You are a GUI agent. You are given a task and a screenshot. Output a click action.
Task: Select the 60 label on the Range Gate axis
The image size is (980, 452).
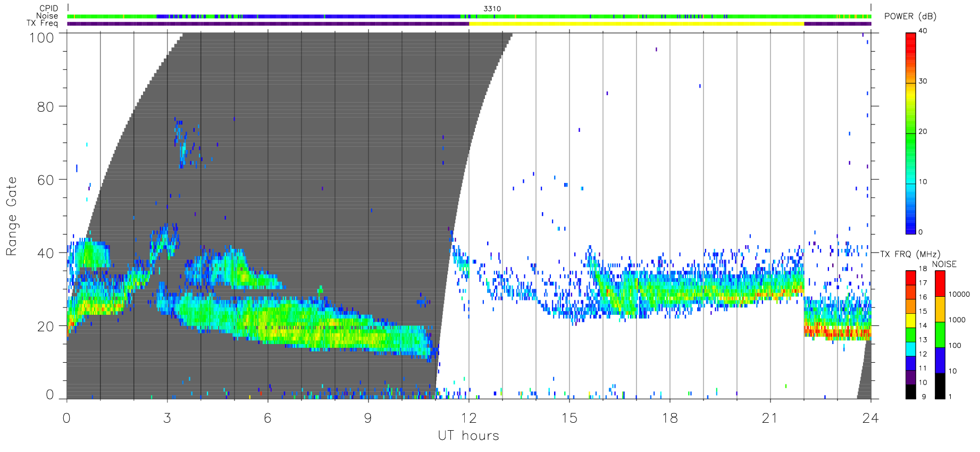click(x=45, y=180)
